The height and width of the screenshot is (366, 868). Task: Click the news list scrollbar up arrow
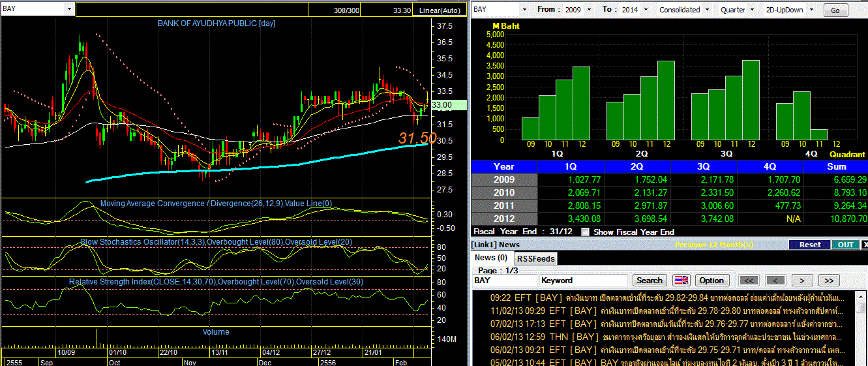(862, 296)
